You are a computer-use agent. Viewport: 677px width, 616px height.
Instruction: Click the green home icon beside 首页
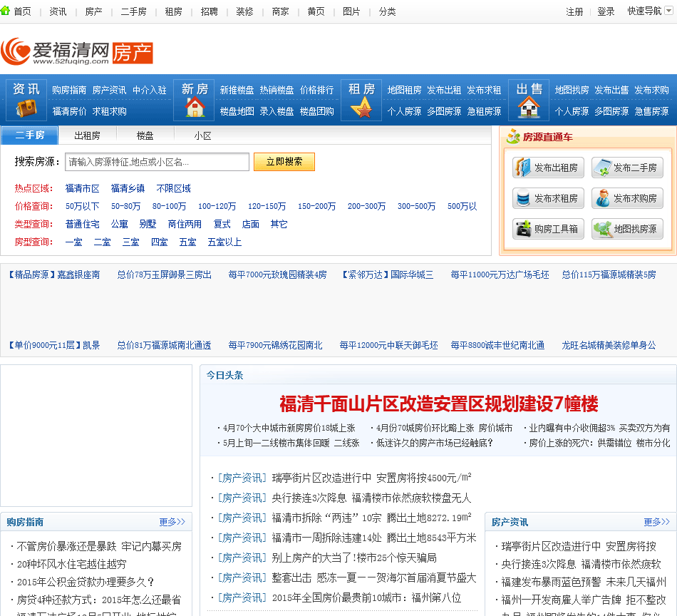(x=5, y=11)
